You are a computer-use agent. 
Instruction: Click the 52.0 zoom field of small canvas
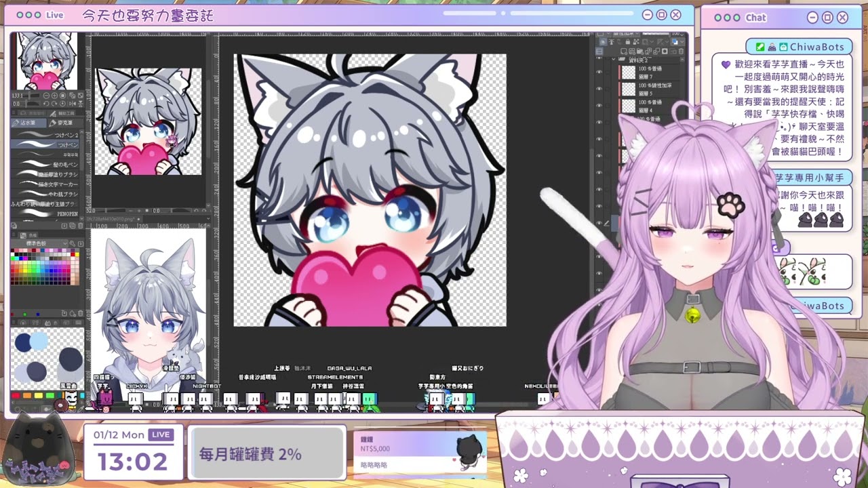click(91, 211)
